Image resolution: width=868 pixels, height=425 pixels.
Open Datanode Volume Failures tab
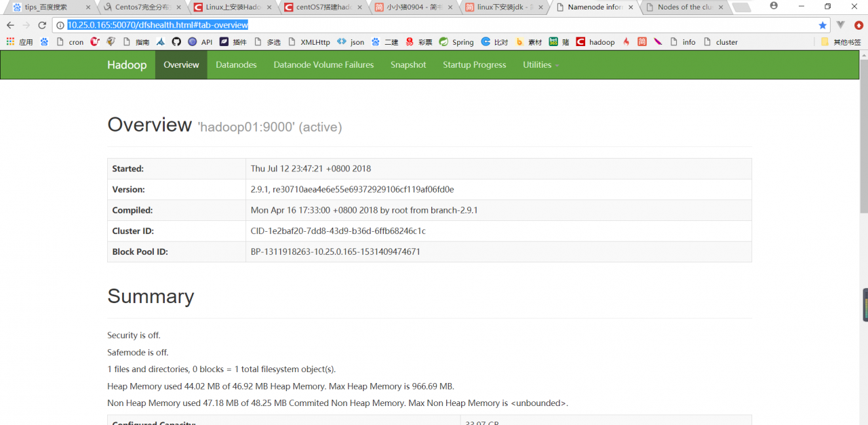tap(323, 65)
